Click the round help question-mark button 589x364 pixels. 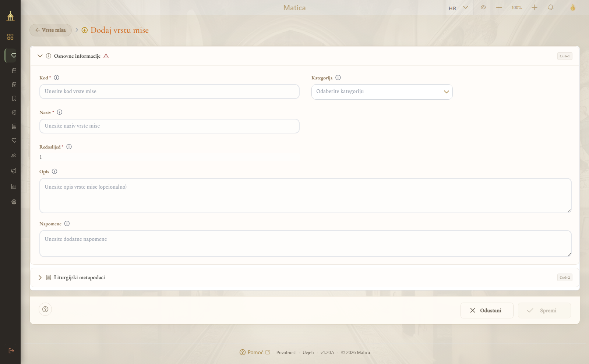45,309
